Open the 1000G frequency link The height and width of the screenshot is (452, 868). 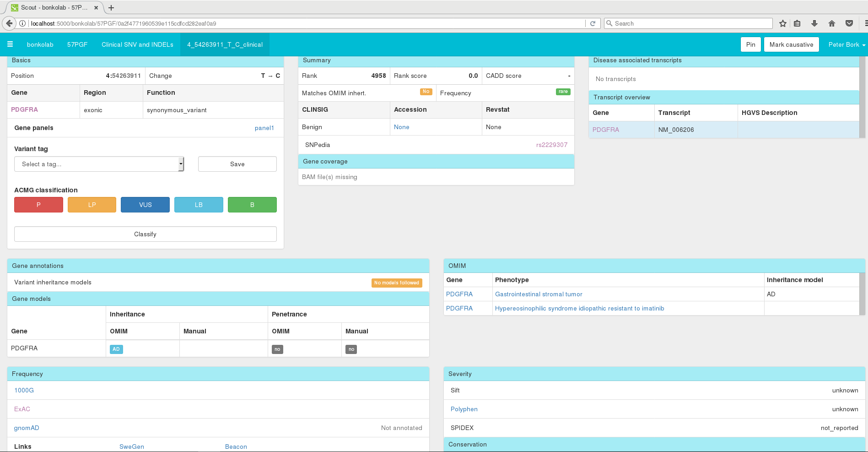pos(23,390)
